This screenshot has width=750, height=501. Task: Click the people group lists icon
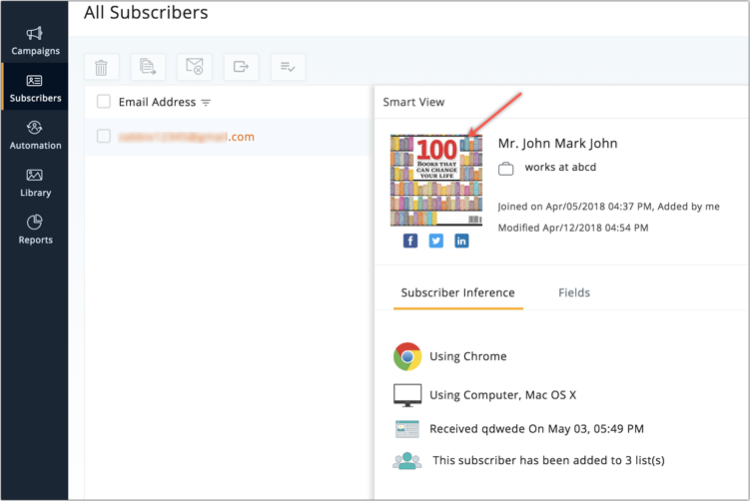click(x=407, y=461)
